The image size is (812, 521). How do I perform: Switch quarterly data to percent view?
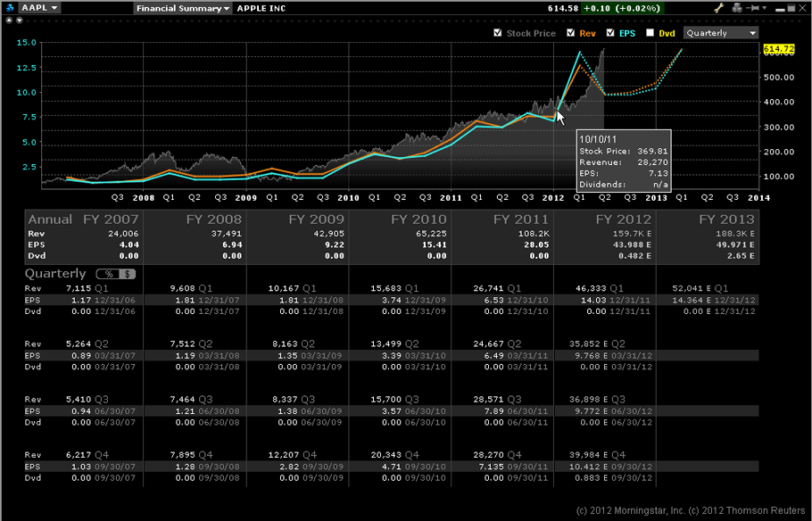click(x=109, y=274)
